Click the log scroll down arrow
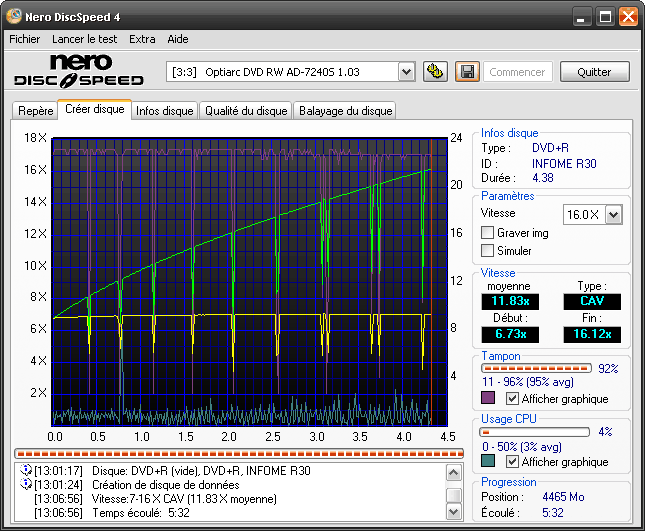645x531 pixels. 453,512
